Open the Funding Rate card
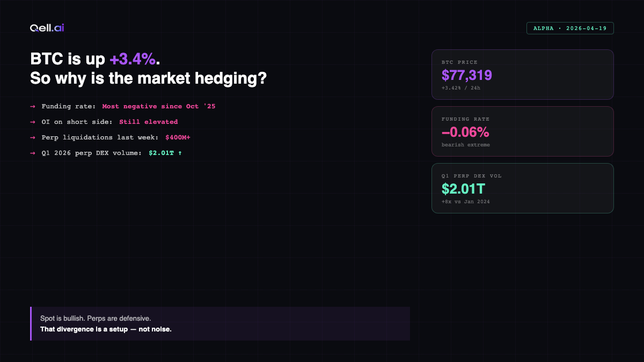The height and width of the screenshot is (362, 644). click(x=522, y=131)
